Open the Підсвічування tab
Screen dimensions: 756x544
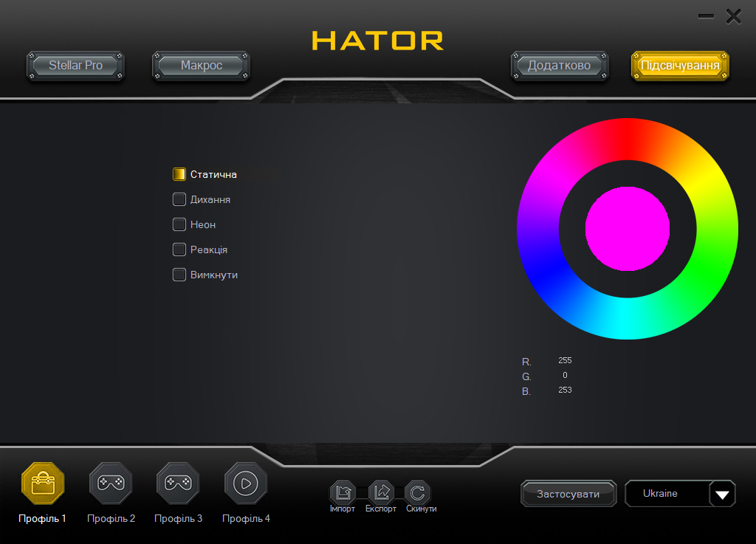[680, 66]
